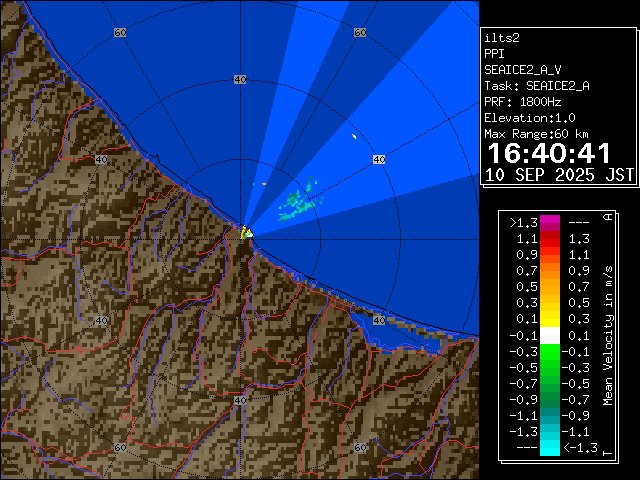
Task: Select the yellow 0.1 to 0.3 swatch
Action: click(550, 319)
